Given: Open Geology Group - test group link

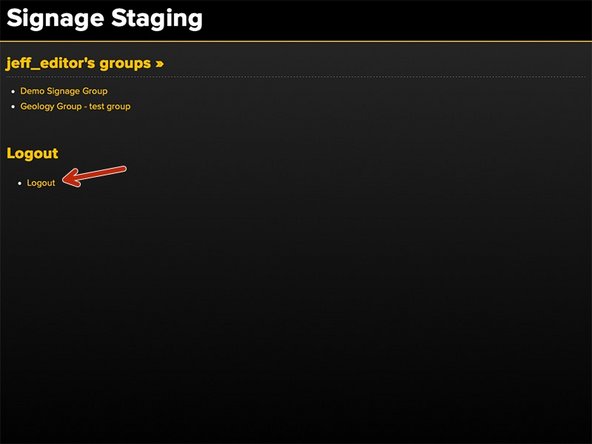Looking at the screenshot, I should tap(76, 106).
